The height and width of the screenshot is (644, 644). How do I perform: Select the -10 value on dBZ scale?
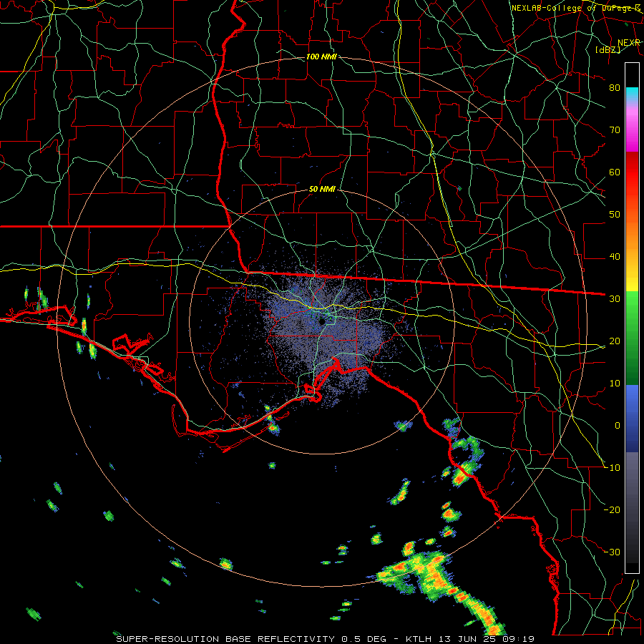tap(612, 468)
